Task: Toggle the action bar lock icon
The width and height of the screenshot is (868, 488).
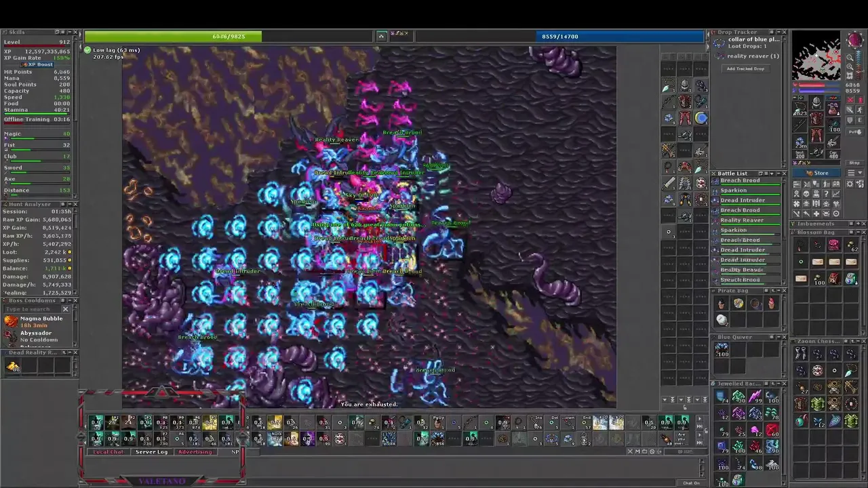Action: [x=706, y=430]
